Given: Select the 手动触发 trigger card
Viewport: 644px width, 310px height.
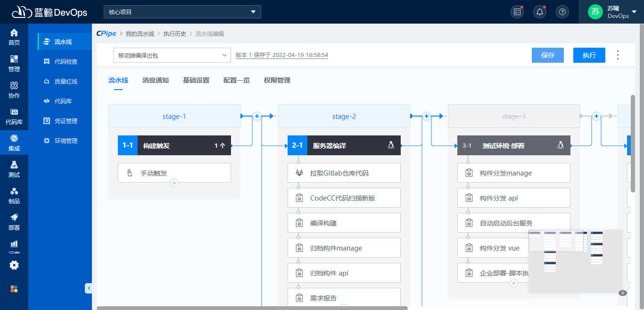Looking at the screenshot, I should click(174, 172).
